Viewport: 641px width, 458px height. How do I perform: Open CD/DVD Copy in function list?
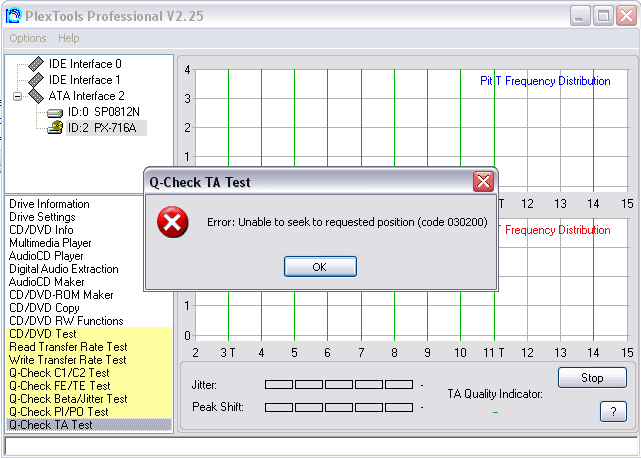(x=44, y=308)
